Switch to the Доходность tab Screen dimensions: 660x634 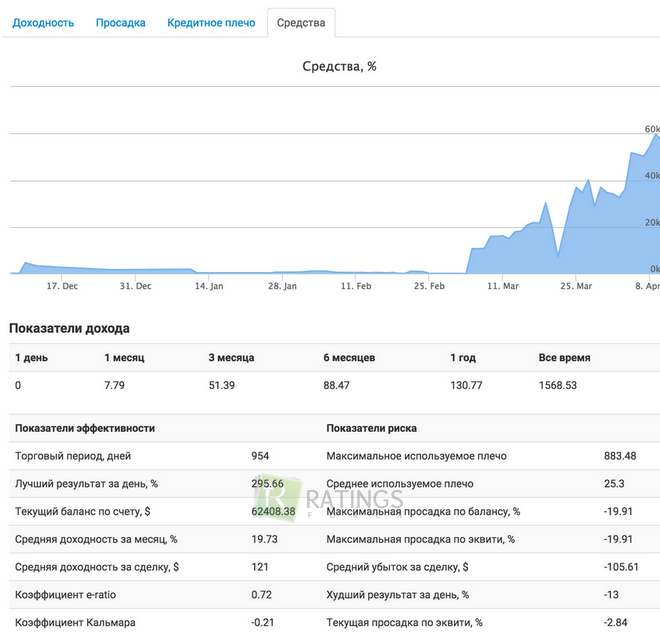coord(43,23)
